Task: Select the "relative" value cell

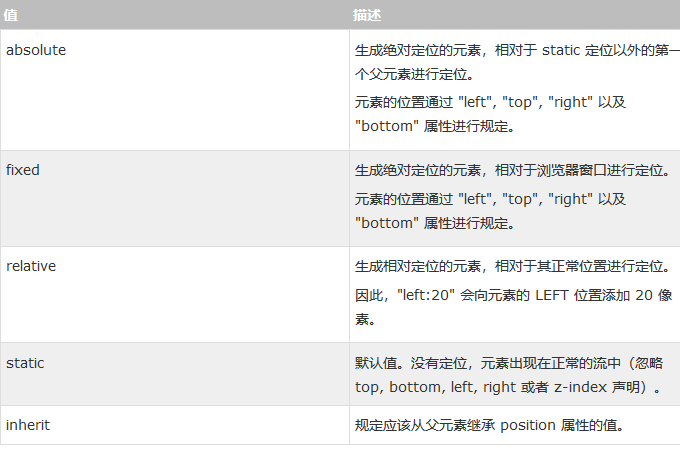Action: point(31,266)
